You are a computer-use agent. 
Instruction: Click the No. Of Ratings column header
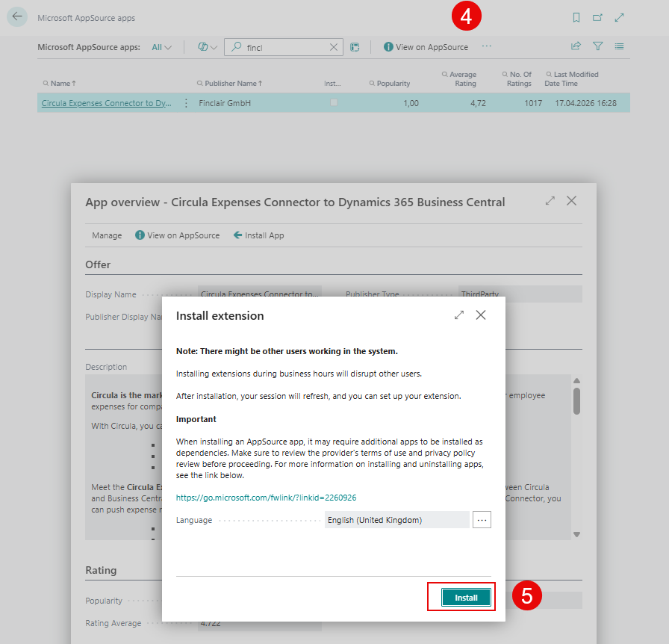coord(517,79)
